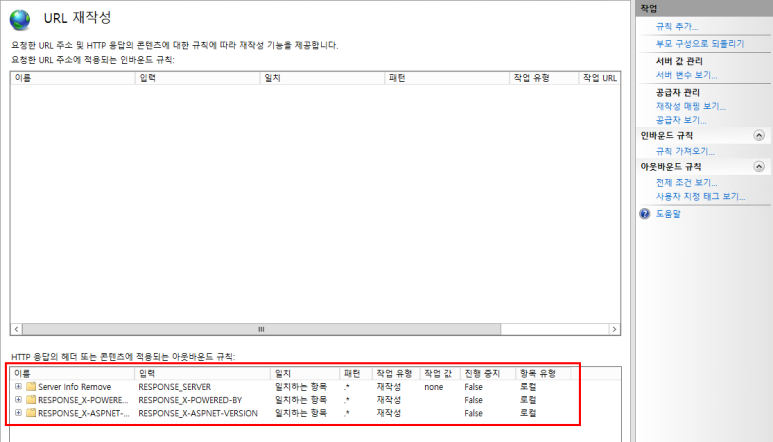Sort inbound rules by 일치 column

pos(322,78)
